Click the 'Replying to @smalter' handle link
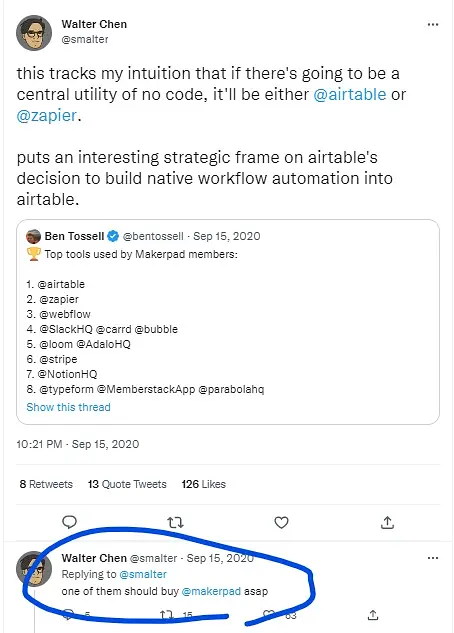The image size is (454, 633). (x=143, y=574)
